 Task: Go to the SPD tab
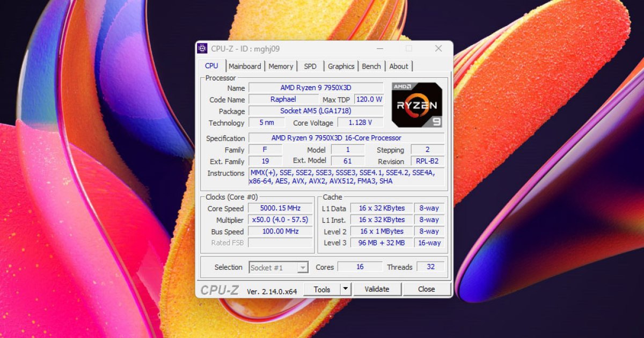[x=310, y=67]
